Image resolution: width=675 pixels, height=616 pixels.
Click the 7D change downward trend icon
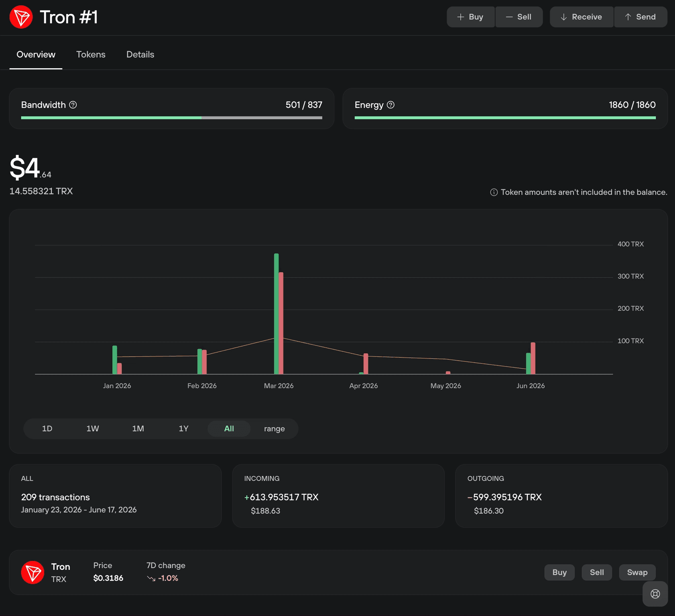pos(151,578)
